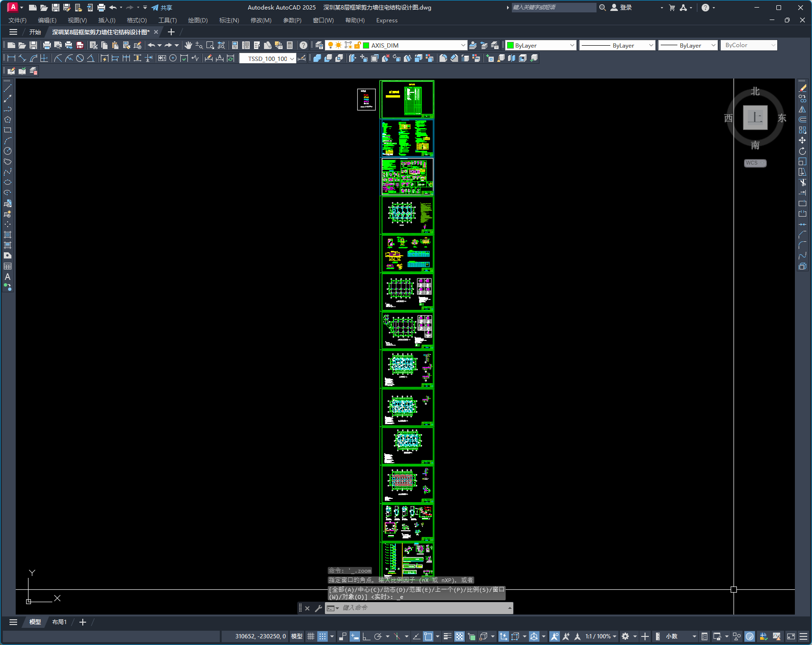Click the 共享 share button
812x645 pixels.
(162, 8)
